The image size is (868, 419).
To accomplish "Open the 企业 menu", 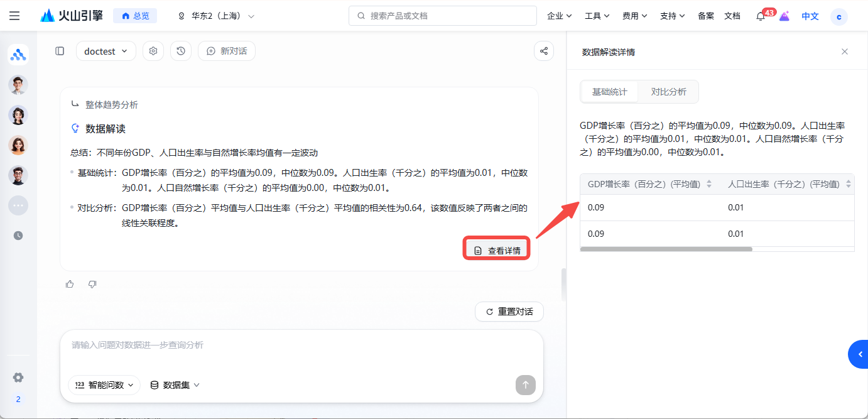I will [x=560, y=16].
